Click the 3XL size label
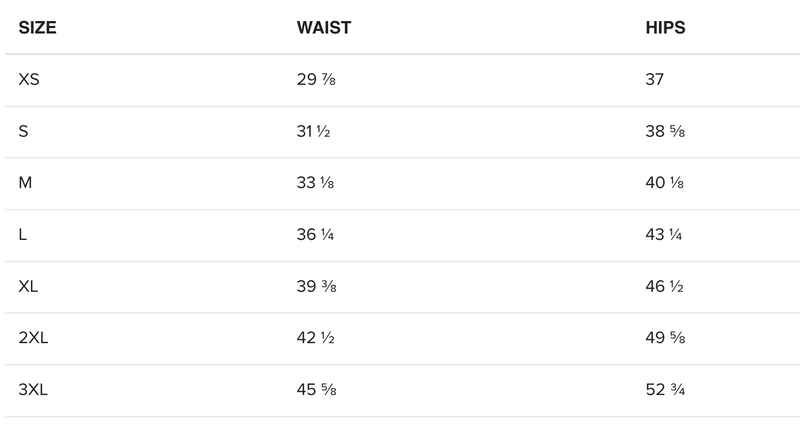 (x=35, y=391)
